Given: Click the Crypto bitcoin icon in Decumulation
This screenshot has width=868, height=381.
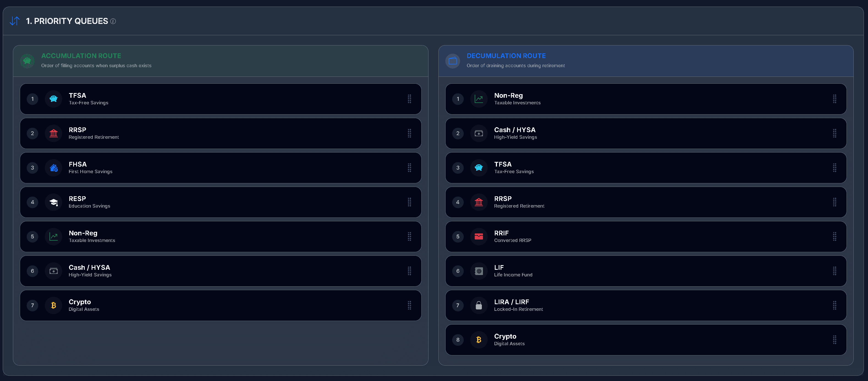Looking at the screenshot, I should [479, 339].
